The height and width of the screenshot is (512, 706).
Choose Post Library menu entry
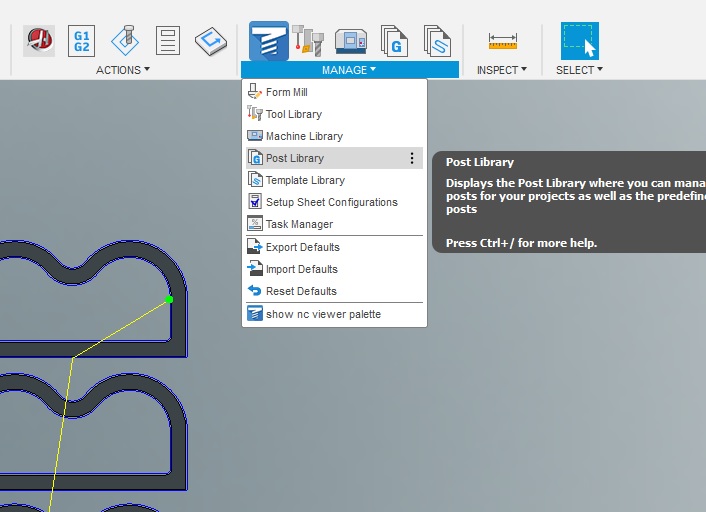(x=334, y=158)
